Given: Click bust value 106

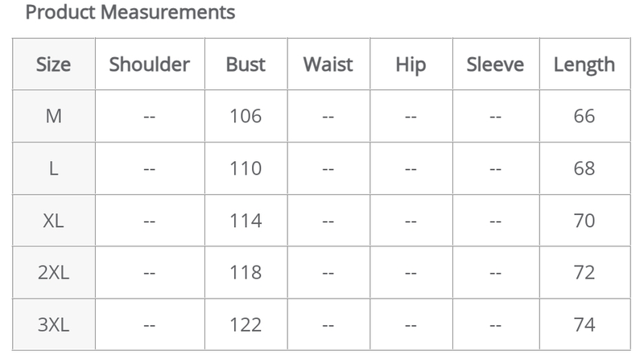Looking at the screenshot, I should pyautogui.click(x=246, y=116).
